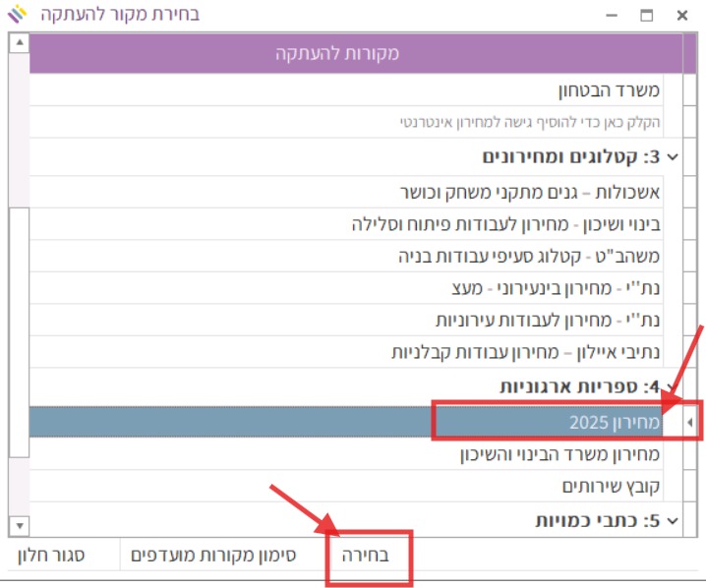Viewport: 706px width, 588px height.
Task: Select אשכולות גנים מתקני משחק וכושר
Action: [531, 191]
